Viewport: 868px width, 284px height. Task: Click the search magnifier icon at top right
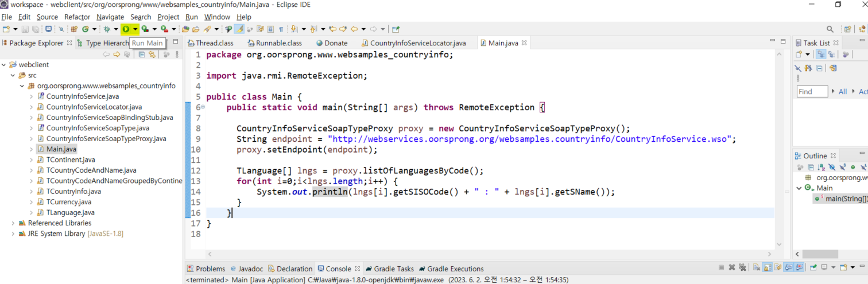830,29
